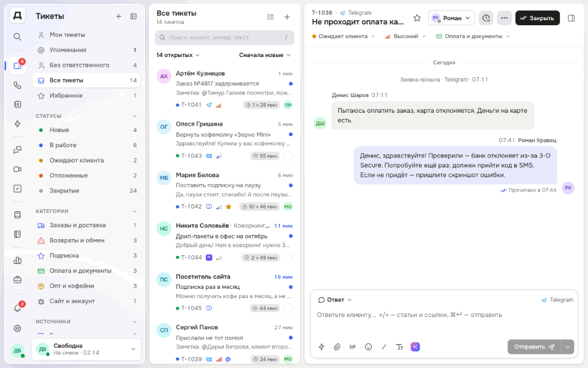Launch the AI assistant icon in the composer
The image size is (588, 368).
(x=415, y=347)
